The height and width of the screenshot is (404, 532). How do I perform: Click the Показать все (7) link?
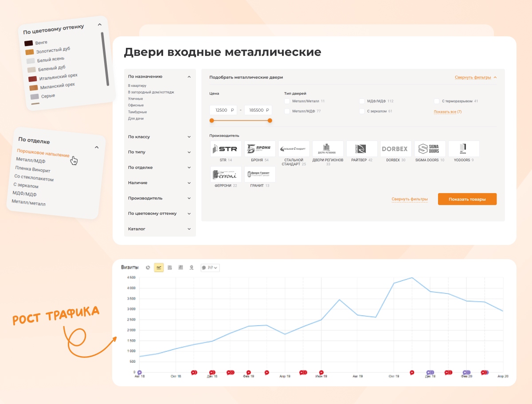coord(448,112)
